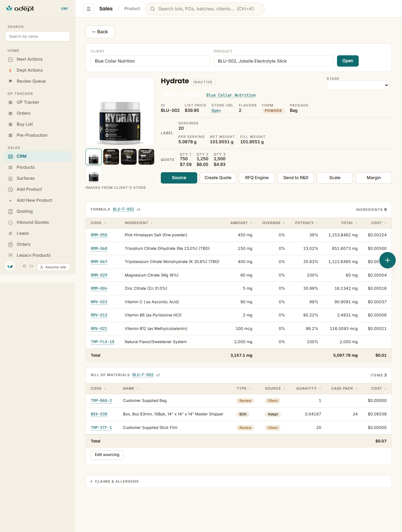Click the CRM card icon
This screenshot has width=402, height=532.
[10, 156]
